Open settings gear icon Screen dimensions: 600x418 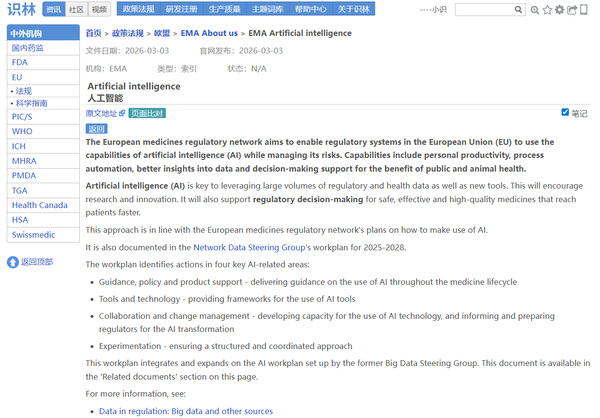(560, 10)
